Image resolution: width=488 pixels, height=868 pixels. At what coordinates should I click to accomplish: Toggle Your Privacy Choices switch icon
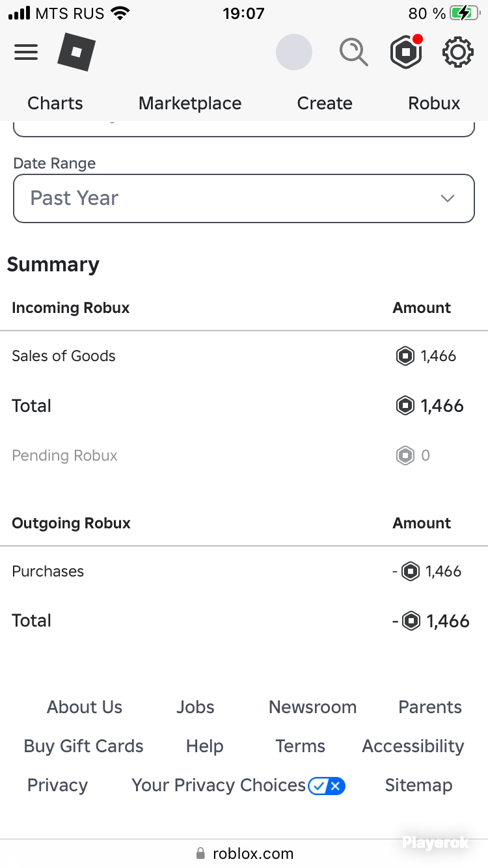click(x=327, y=785)
